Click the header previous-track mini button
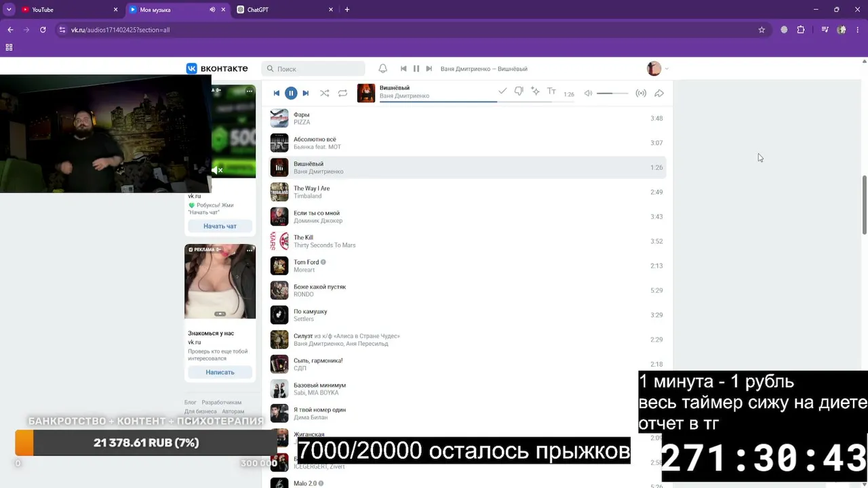The width and height of the screenshot is (868, 488). [x=403, y=68]
